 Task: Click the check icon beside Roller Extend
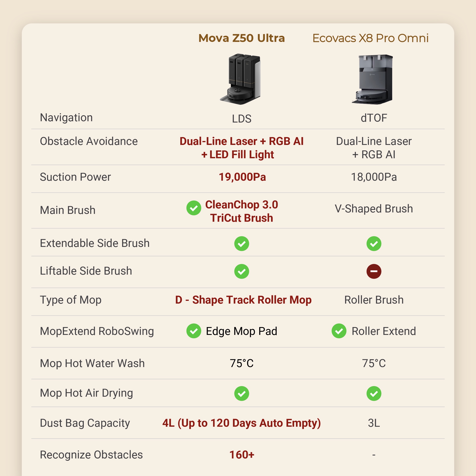click(x=339, y=331)
